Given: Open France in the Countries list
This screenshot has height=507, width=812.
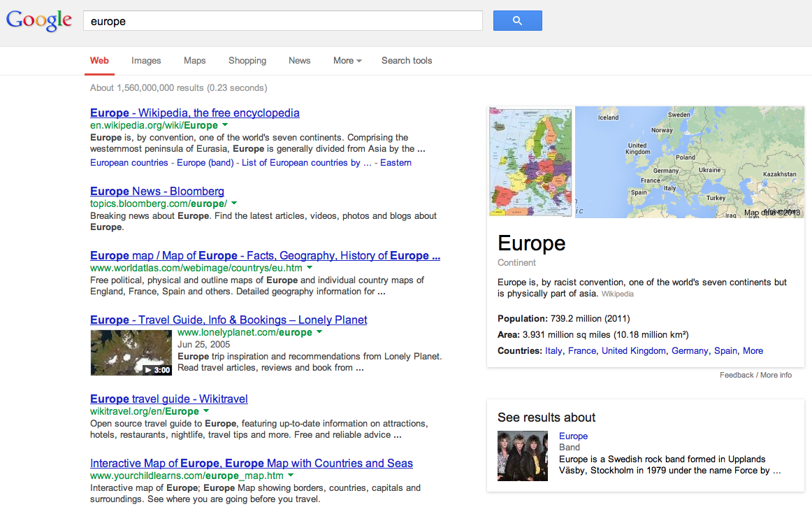Looking at the screenshot, I should (582, 351).
